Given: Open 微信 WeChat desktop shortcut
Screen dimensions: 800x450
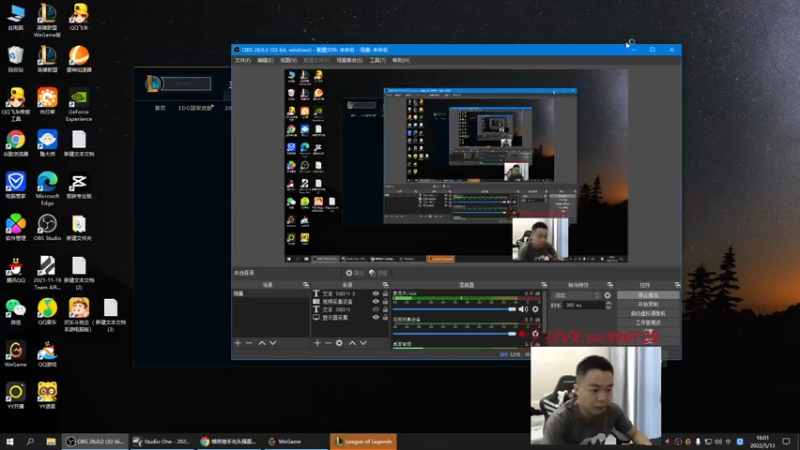Looking at the screenshot, I should [x=16, y=312].
